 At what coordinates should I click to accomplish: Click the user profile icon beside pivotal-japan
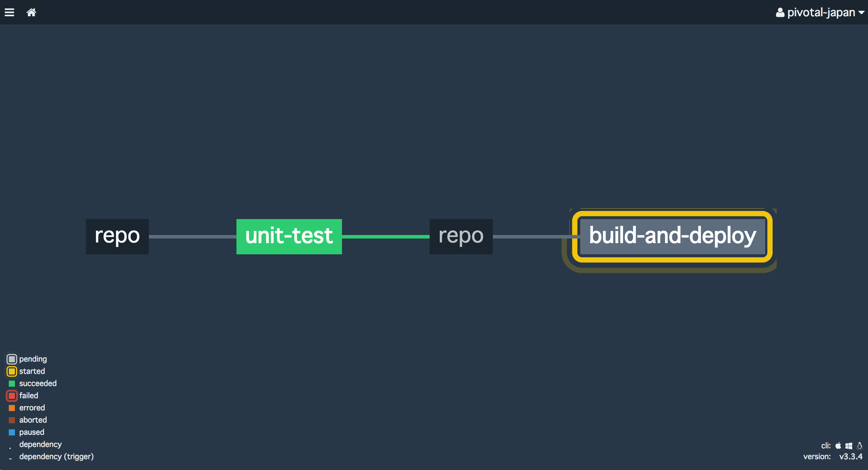click(780, 13)
